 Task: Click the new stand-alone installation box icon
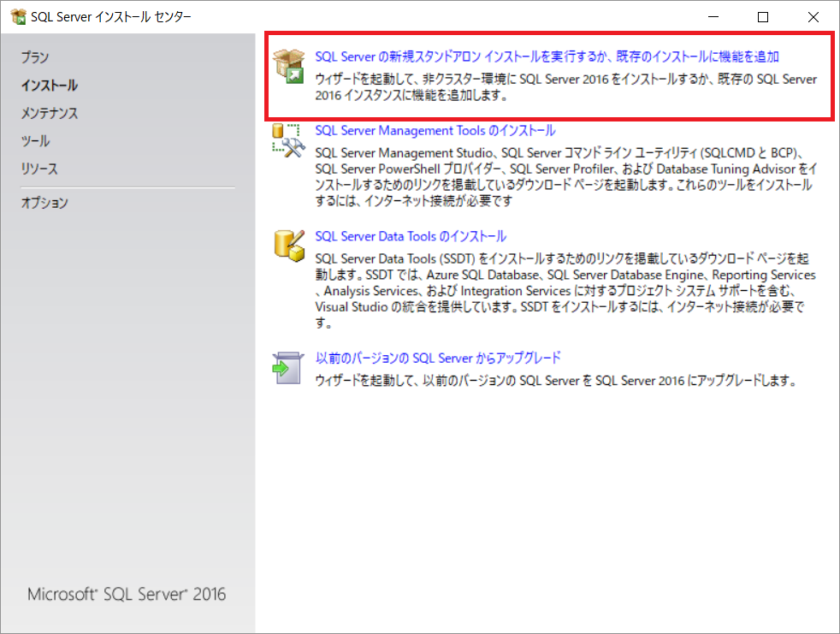289,66
